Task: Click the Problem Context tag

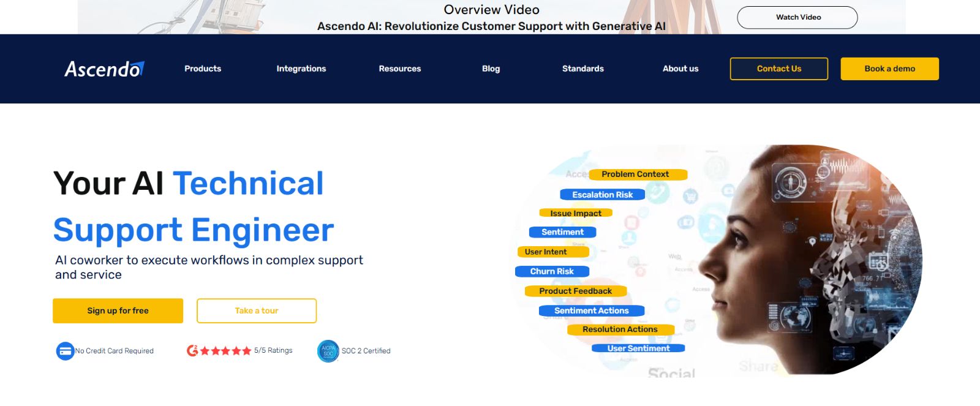Action: pyautogui.click(x=638, y=175)
